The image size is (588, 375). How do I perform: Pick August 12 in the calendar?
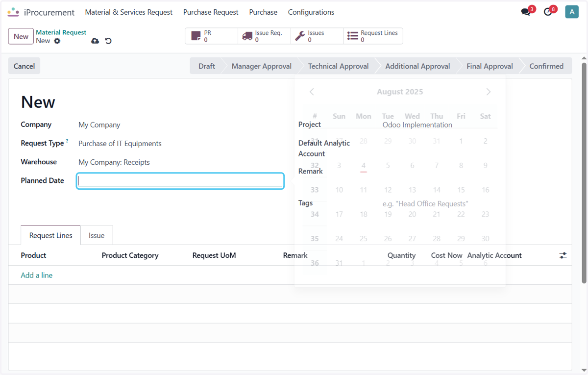pos(388,190)
